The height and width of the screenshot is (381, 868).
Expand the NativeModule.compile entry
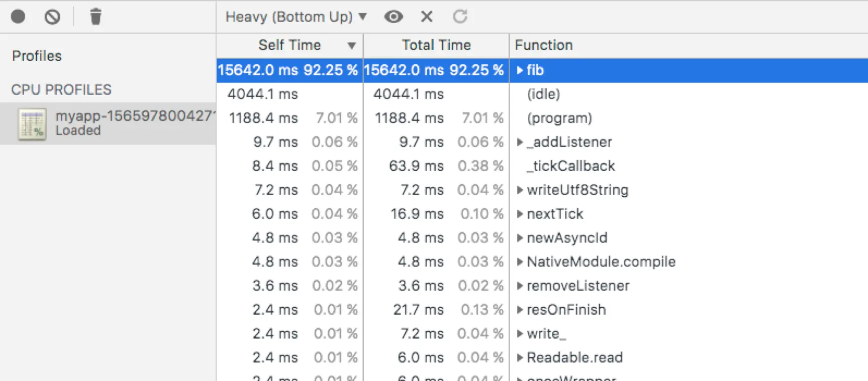[520, 262]
